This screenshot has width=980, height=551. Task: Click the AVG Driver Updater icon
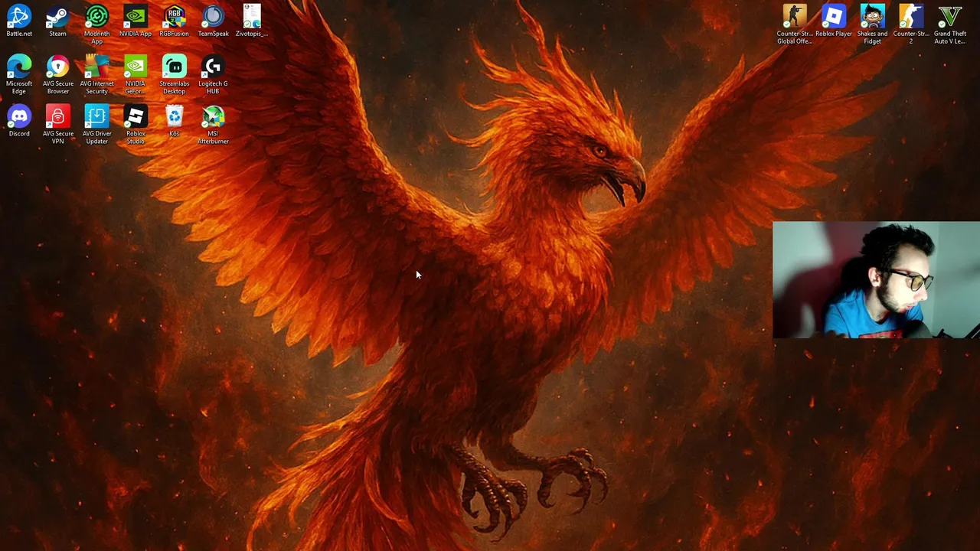coord(96,125)
